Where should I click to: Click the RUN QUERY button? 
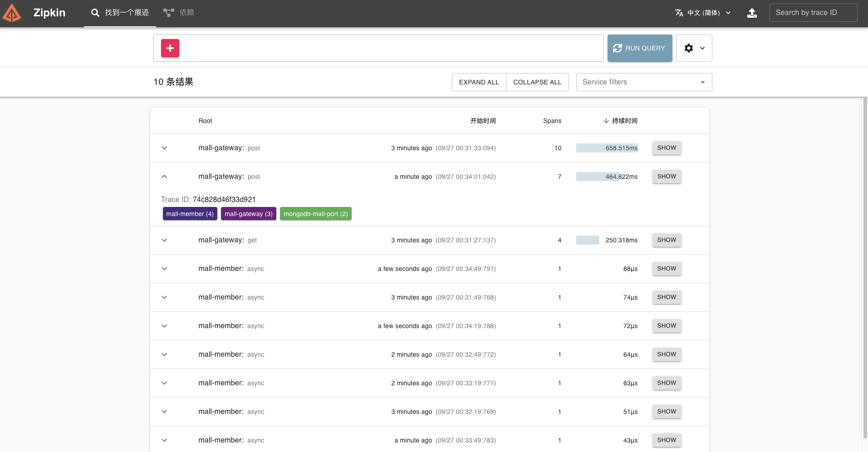(640, 48)
